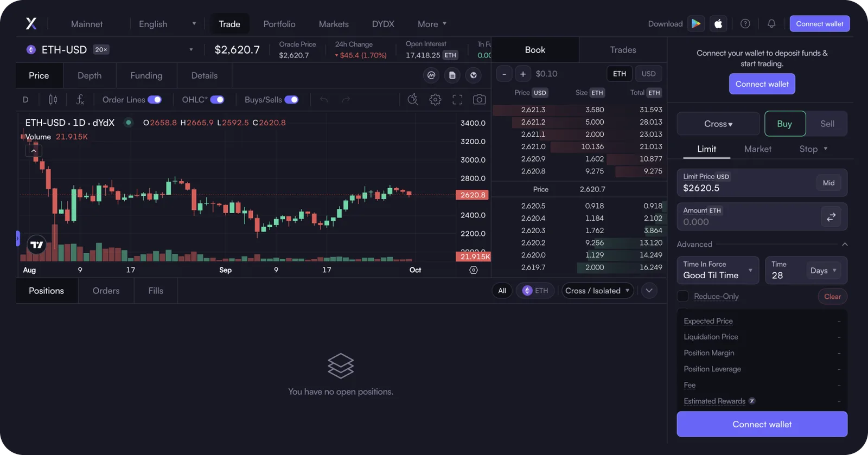The height and width of the screenshot is (455, 868).
Task: Filter positions by ETH
Action: pos(535,291)
